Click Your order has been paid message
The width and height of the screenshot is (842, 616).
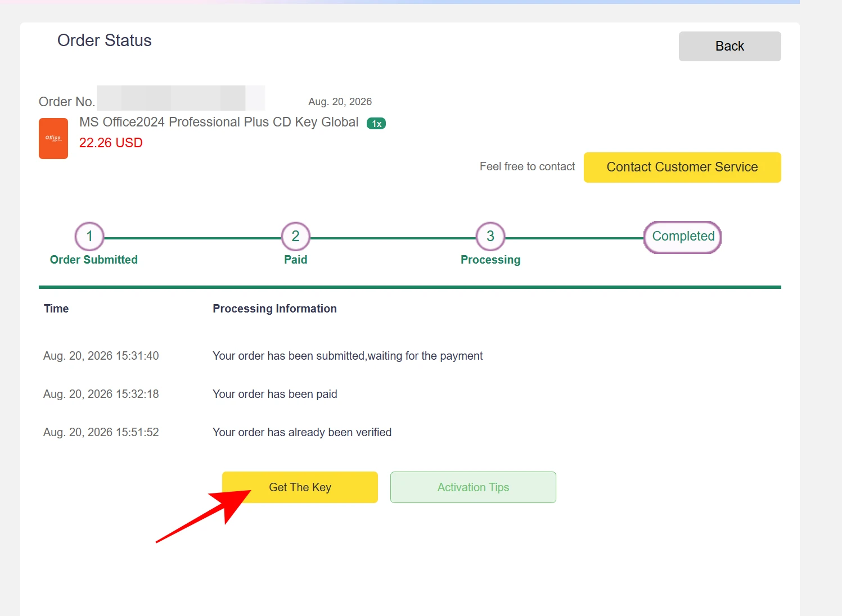click(x=275, y=394)
